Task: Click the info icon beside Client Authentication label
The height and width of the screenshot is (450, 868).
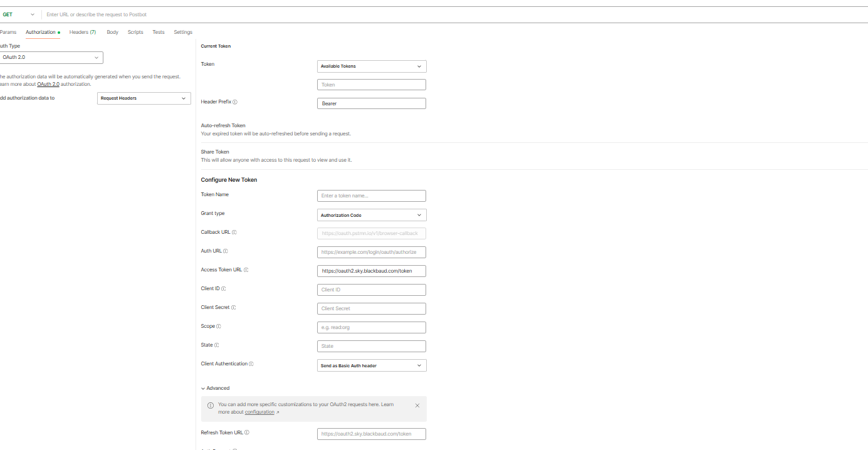Action: 251,364
